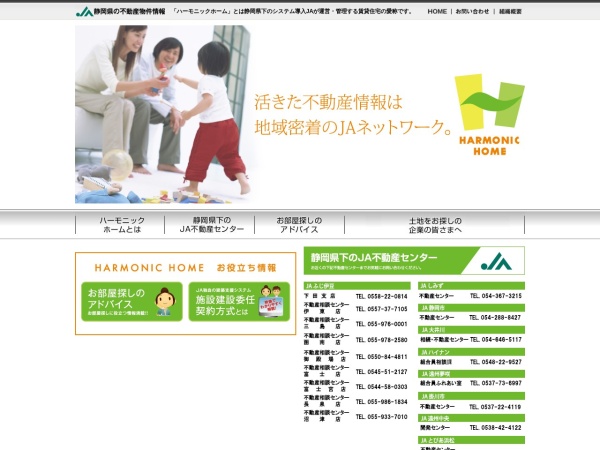Click phone number 0558-22-0814
600x450 pixels.
pos(382,297)
